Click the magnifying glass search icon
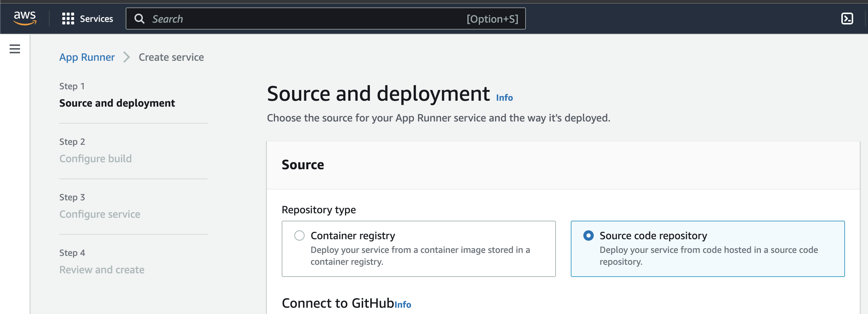Viewport: 868px width, 314px height. 139,19
